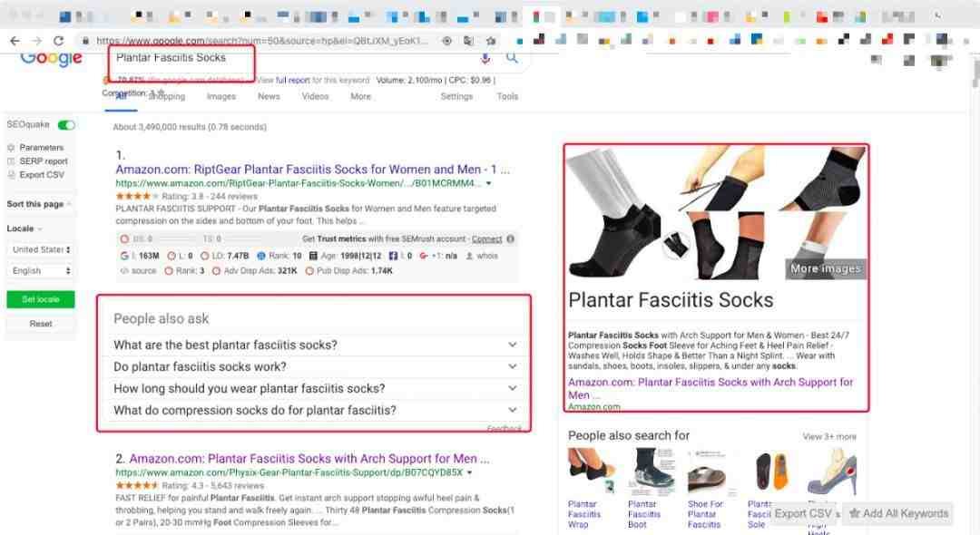
Task: Click the browser forward arrow
Action: [37, 41]
